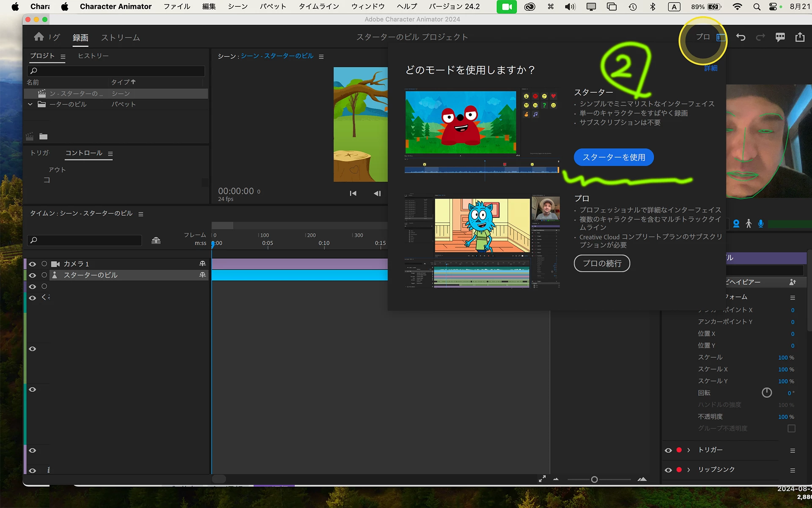
Task: Click the Share export icon
Action: (800, 37)
